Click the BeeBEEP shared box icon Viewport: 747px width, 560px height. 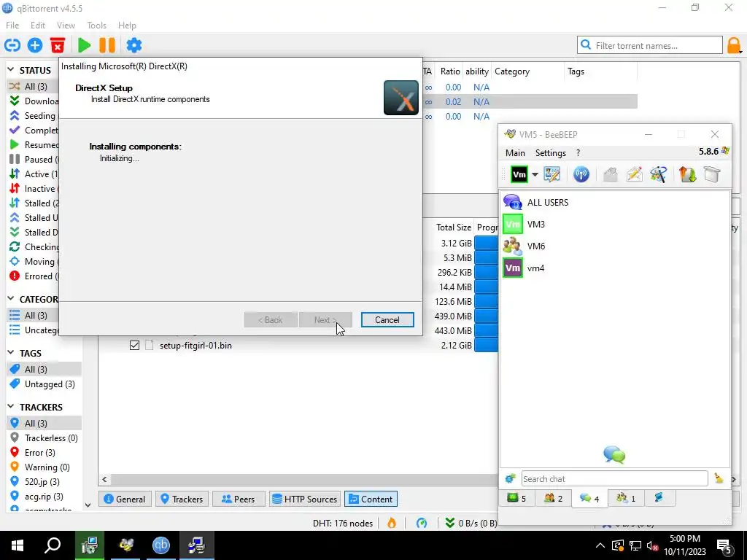coord(712,174)
